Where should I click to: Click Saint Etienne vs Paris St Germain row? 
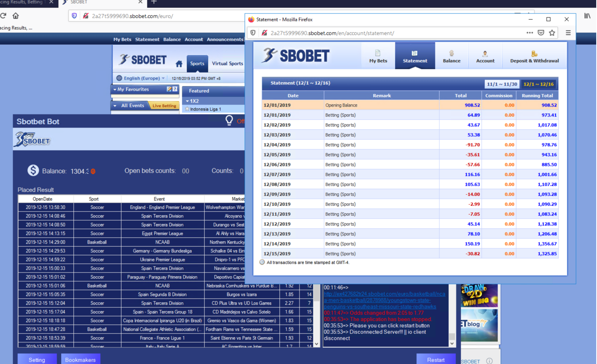click(166, 338)
